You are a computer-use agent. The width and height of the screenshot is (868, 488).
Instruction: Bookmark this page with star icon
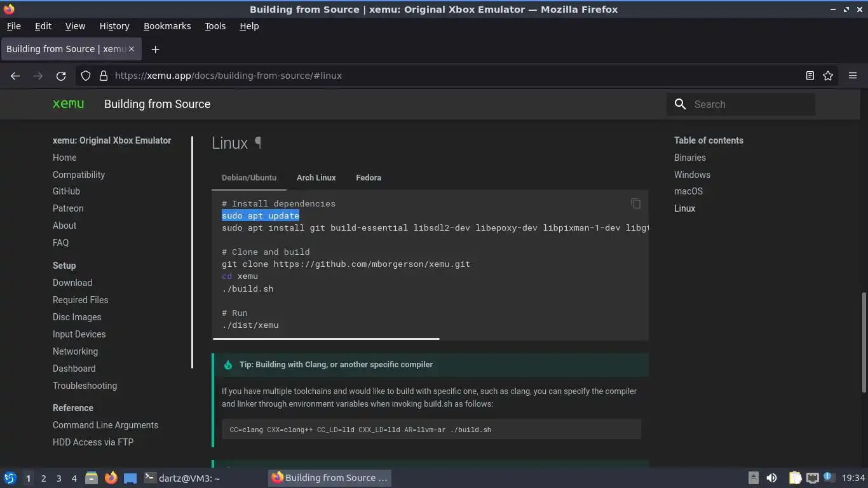point(827,76)
